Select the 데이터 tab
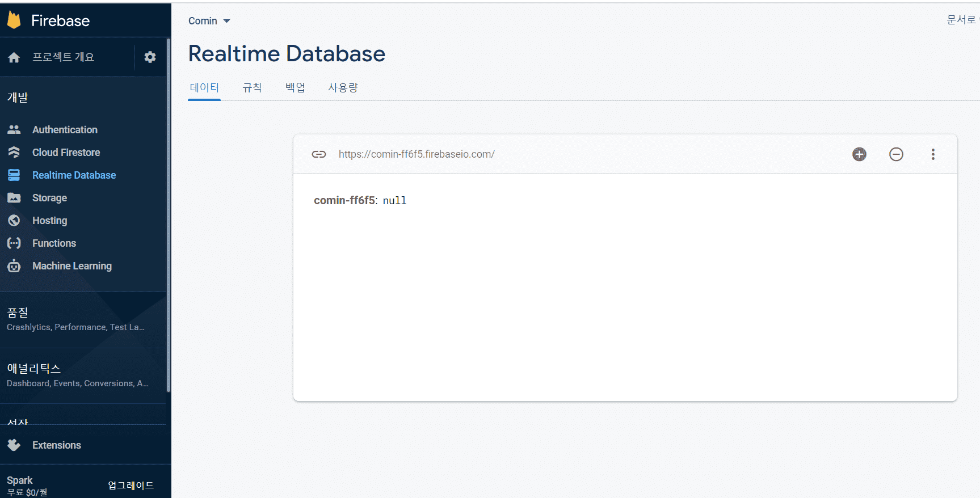980x498 pixels. 204,88
